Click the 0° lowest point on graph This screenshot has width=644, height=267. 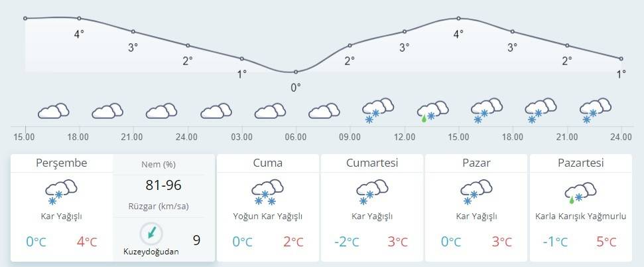[296, 72]
